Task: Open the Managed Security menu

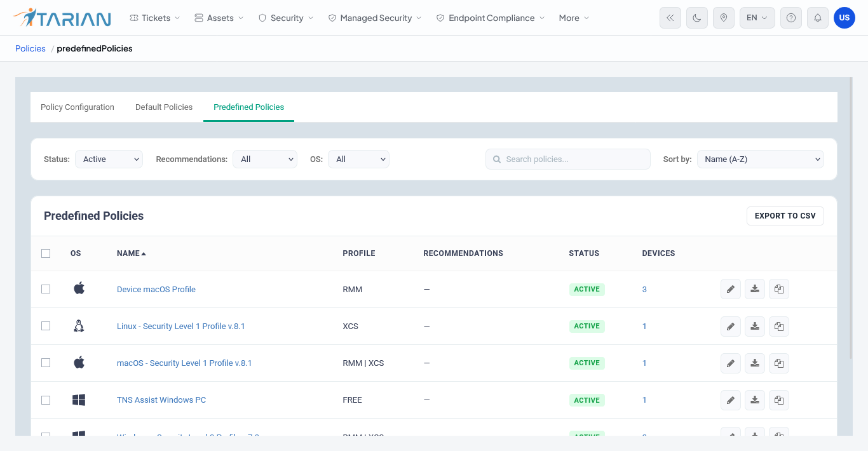Action: coord(375,18)
